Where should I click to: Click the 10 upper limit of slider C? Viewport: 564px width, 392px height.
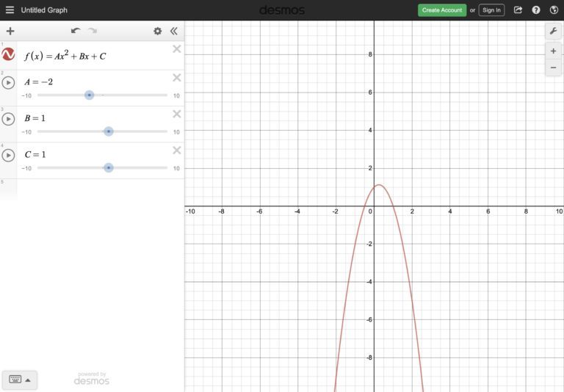click(176, 168)
